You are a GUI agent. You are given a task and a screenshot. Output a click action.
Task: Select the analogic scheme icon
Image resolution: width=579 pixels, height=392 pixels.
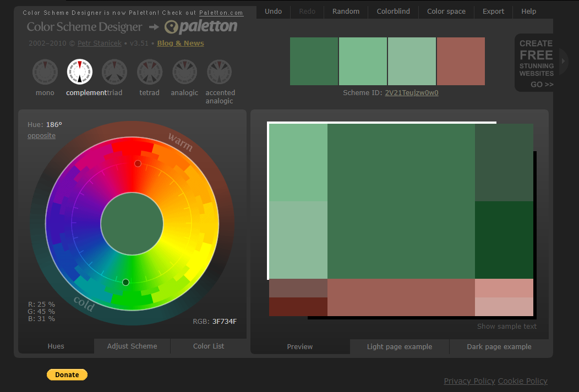[184, 72]
